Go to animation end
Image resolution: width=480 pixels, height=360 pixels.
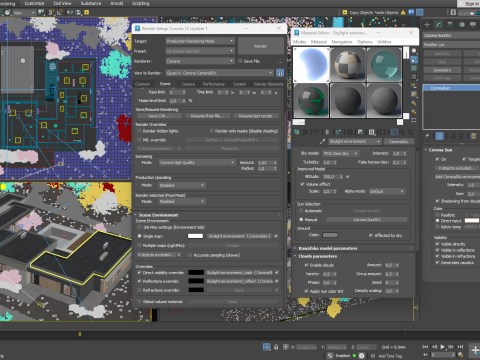(x=460, y=347)
